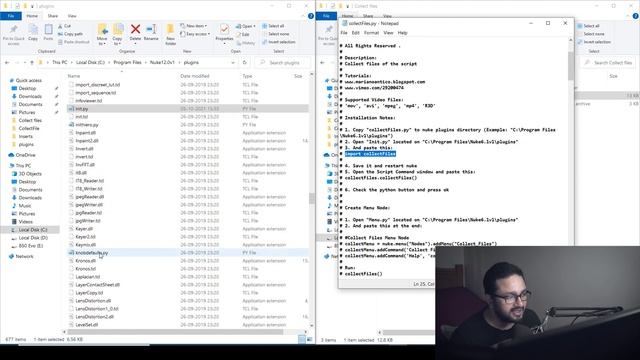The image size is (640, 360).
Task: Open the Format menu in Notepad
Action: click(x=371, y=33)
